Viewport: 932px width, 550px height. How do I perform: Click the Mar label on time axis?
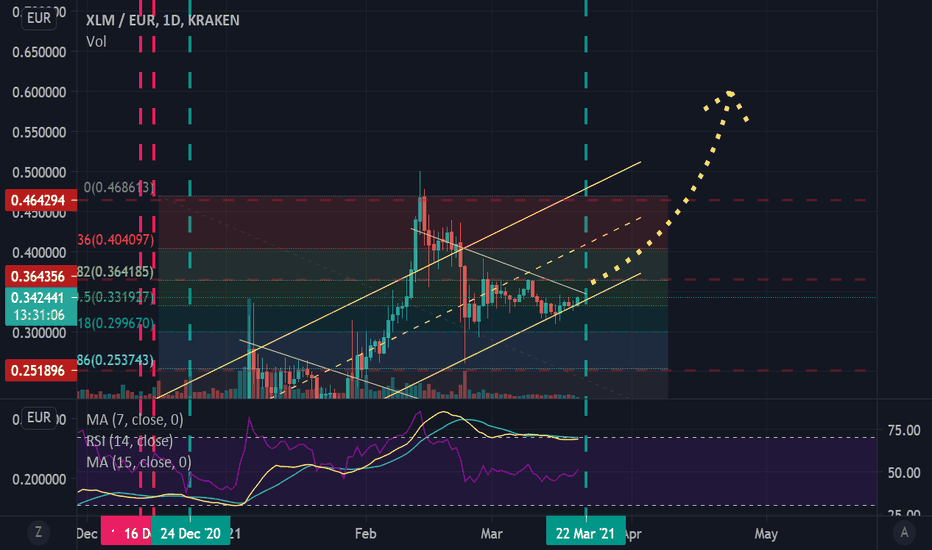pos(492,533)
